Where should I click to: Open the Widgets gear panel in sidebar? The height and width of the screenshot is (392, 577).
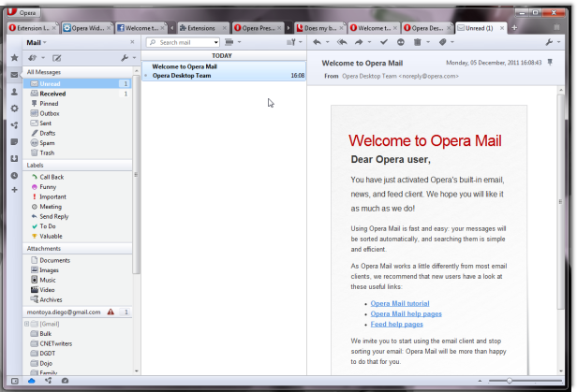pos(14,109)
